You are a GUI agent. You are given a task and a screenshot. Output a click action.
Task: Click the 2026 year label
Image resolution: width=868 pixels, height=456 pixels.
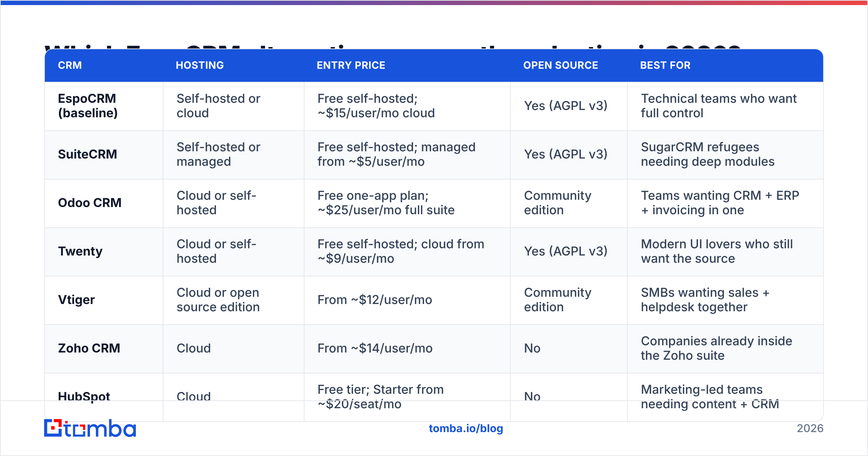[x=810, y=428]
